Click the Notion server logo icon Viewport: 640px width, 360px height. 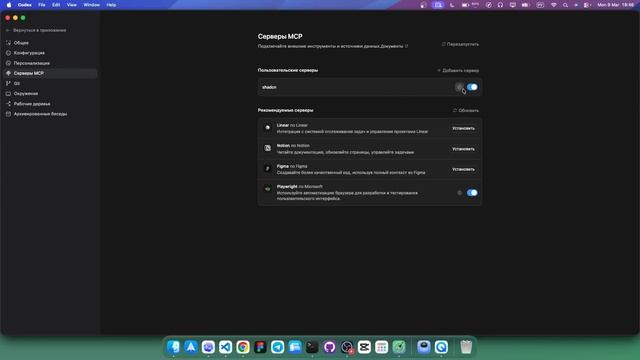(x=267, y=148)
